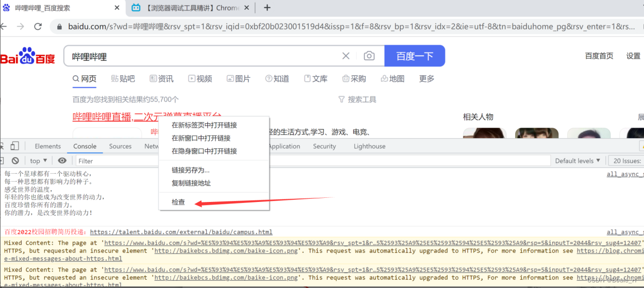Select the 文库 search category
Viewport: 644px width, 288px height.
pos(316,79)
